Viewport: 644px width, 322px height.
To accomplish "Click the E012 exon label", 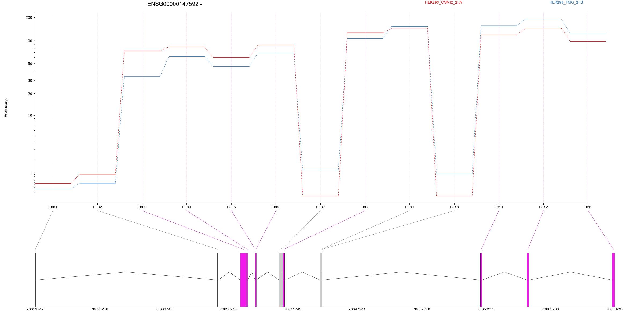I will coord(543,207).
